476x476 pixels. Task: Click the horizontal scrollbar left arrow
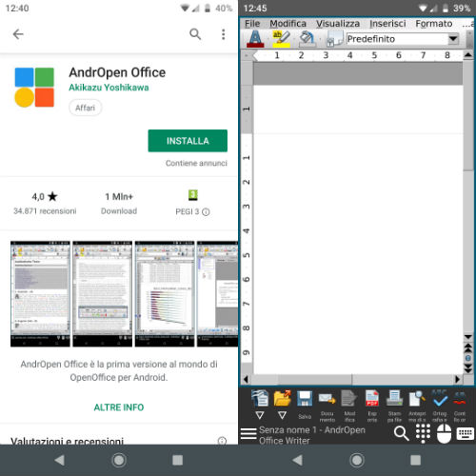tap(246, 379)
